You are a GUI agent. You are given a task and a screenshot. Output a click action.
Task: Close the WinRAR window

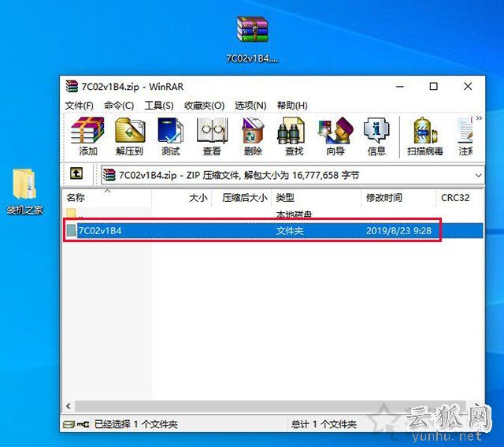(x=468, y=86)
